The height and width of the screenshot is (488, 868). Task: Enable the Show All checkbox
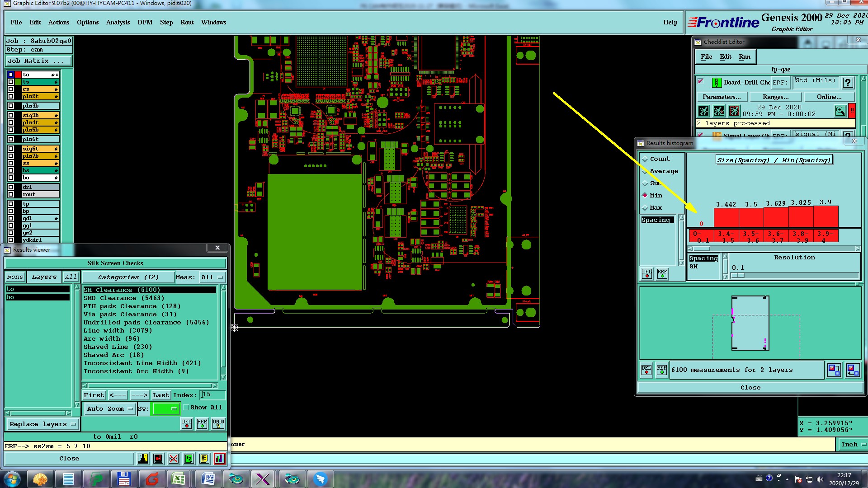pos(186,408)
